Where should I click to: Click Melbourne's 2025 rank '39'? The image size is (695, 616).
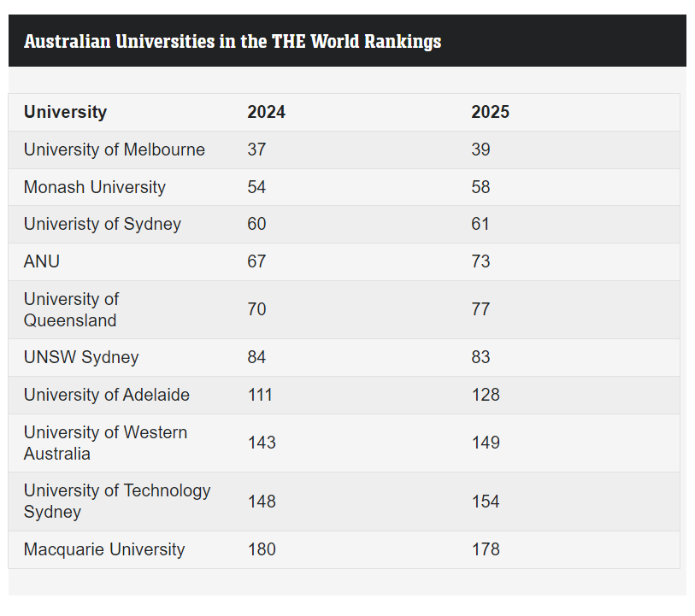click(x=480, y=150)
